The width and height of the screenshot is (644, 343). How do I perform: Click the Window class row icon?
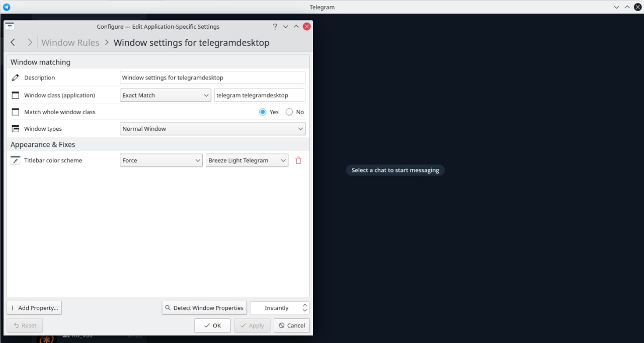15,95
